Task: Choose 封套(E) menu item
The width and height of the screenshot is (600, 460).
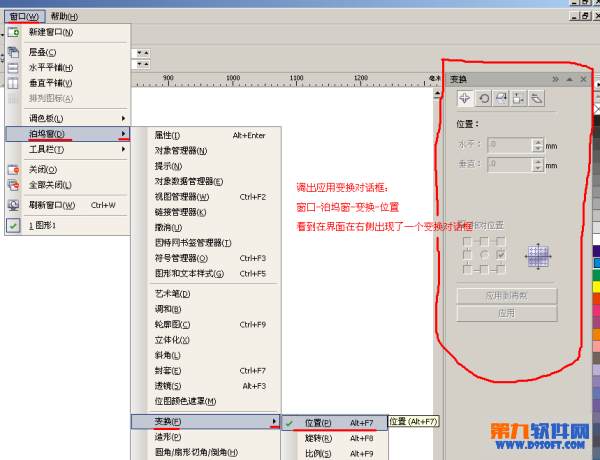Action: tap(207, 370)
